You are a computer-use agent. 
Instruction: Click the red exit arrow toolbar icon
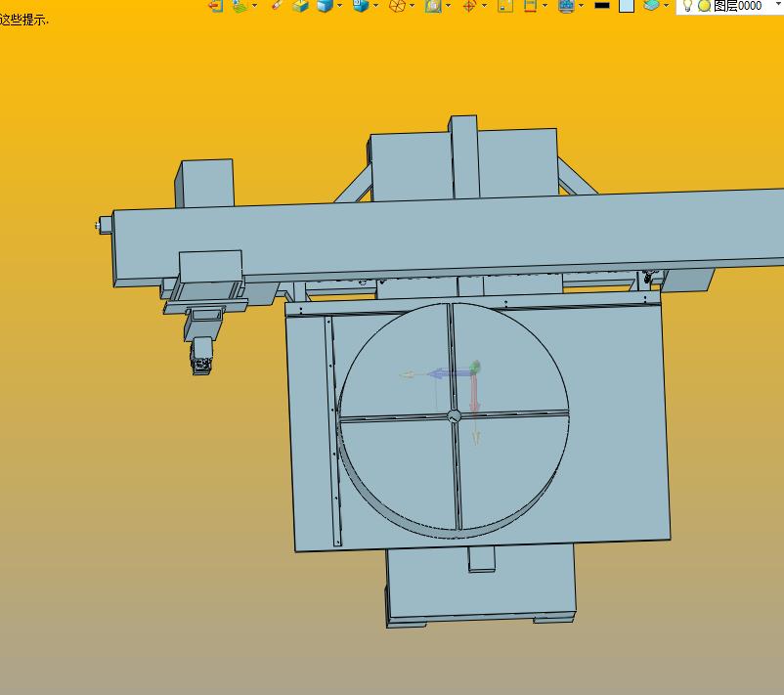(215, 6)
